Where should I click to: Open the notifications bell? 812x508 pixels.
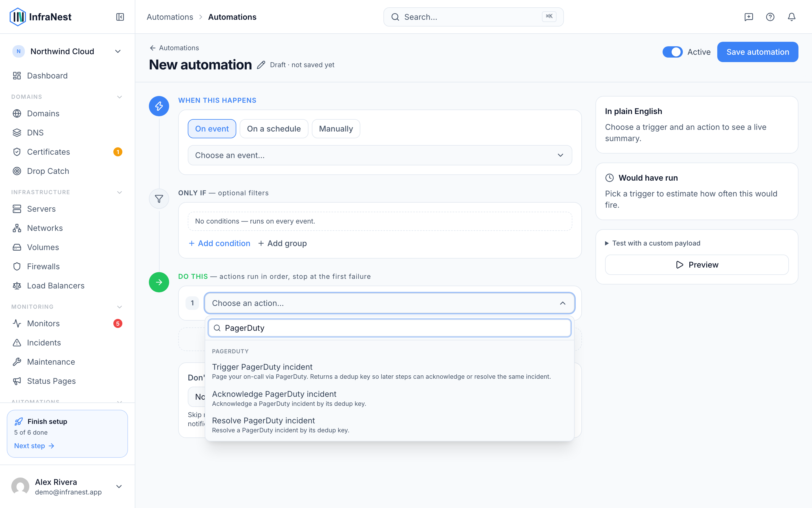(791, 17)
